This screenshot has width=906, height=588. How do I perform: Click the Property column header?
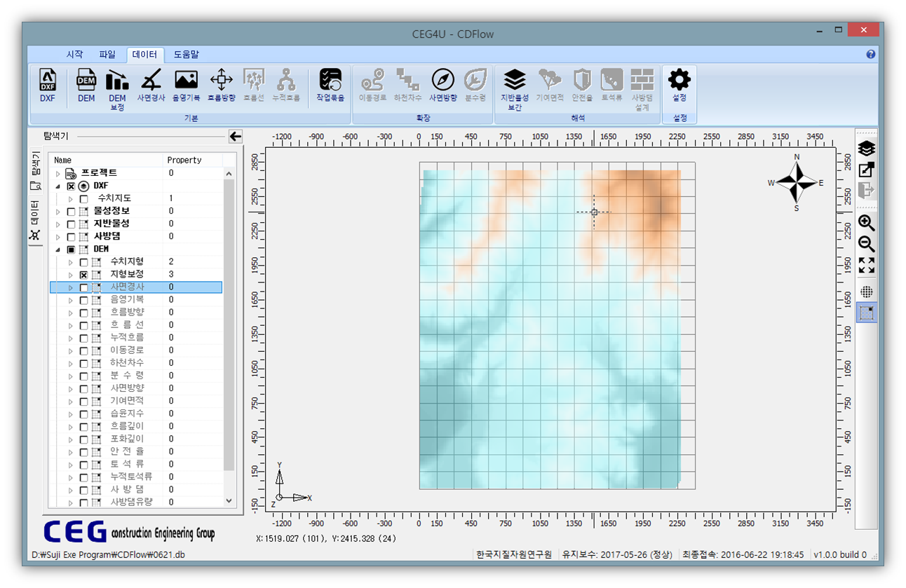pos(193,160)
